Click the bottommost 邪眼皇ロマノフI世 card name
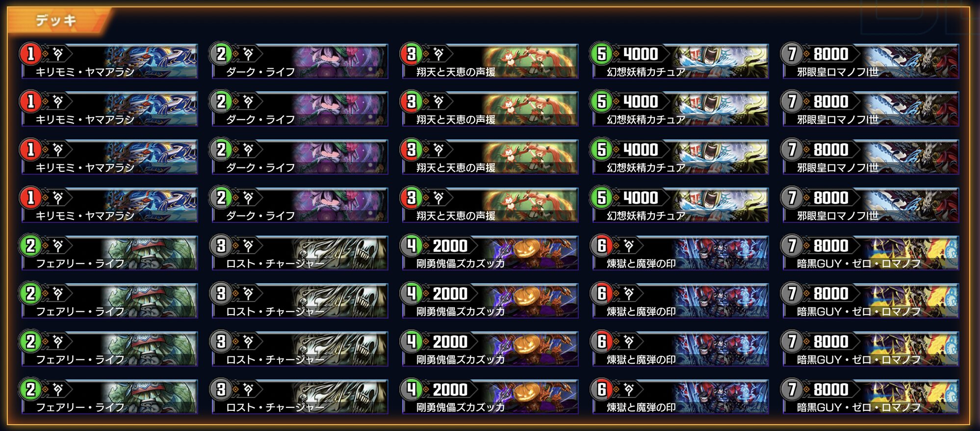Image resolution: width=980 pixels, height=431 pixels. pyautogui.click(x=838, y=215)
